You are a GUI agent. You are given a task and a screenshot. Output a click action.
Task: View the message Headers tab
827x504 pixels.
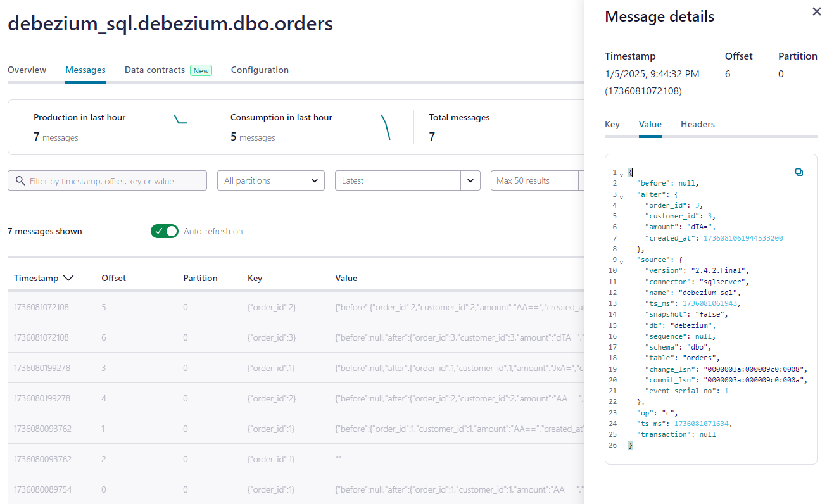(x=697, y=125)
